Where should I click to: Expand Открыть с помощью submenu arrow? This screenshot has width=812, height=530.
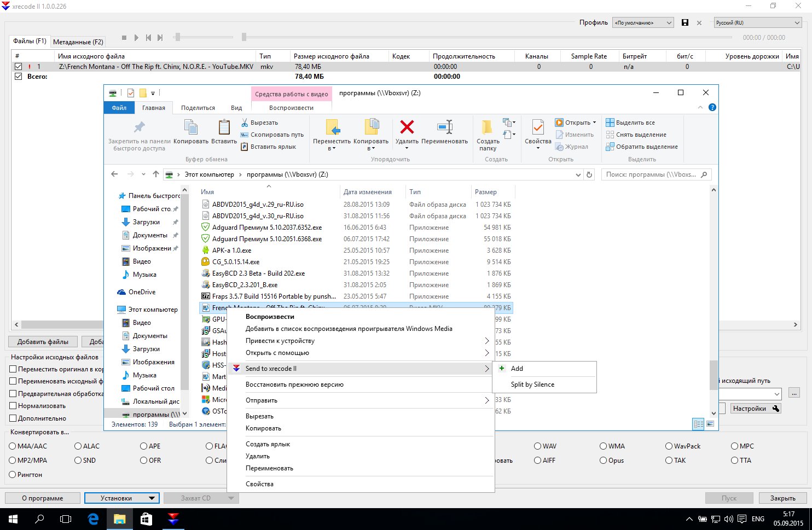[x=487, y=353]
